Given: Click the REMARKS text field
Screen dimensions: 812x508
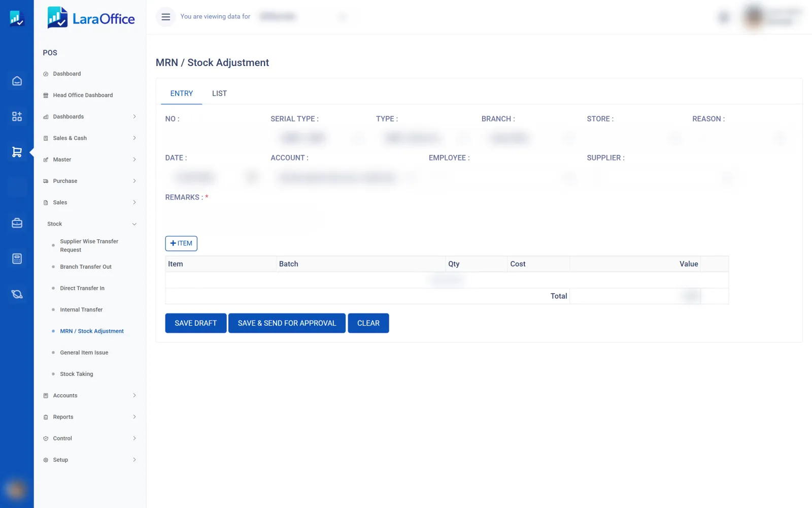Looking at the screenshot, I should coord(244,217).
